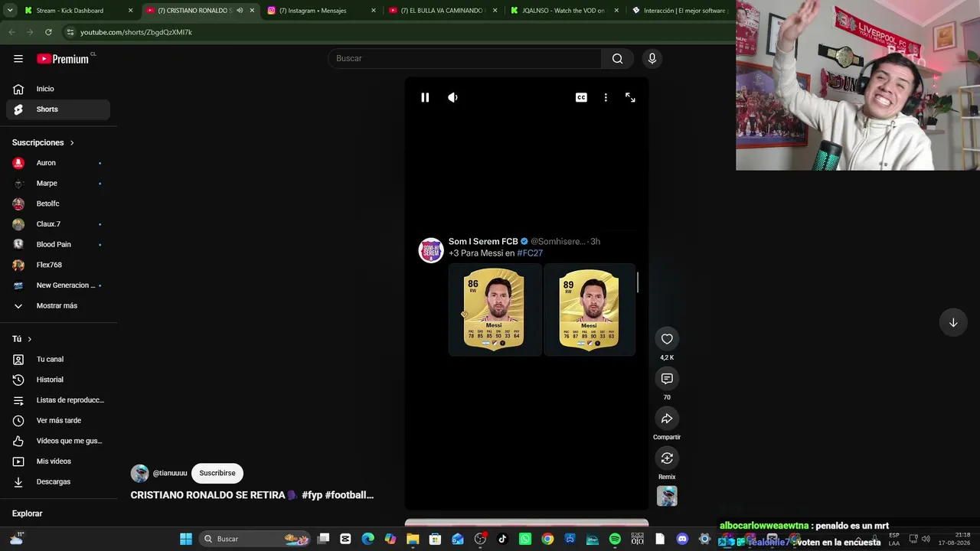
Task: Open Videos que me gustan
Action: click(x=58, y=441)
